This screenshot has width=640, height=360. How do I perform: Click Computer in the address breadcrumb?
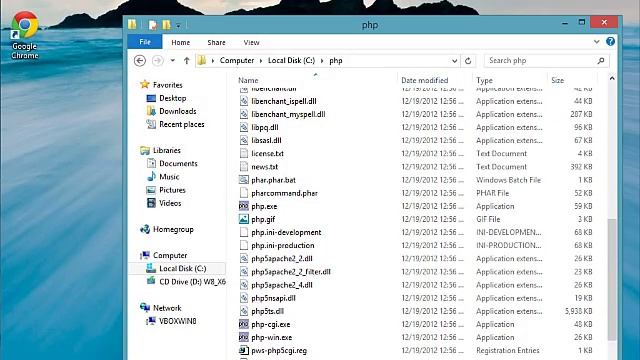(x=237, y=60)
